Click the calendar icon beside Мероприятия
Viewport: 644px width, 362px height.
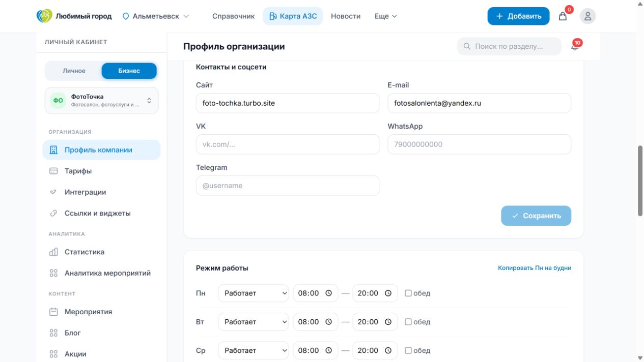(x=53, y=312)
